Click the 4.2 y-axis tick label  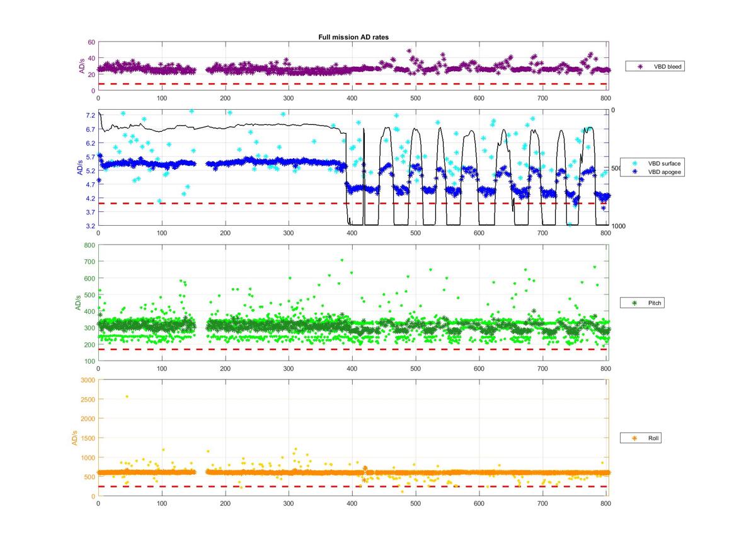89,198
